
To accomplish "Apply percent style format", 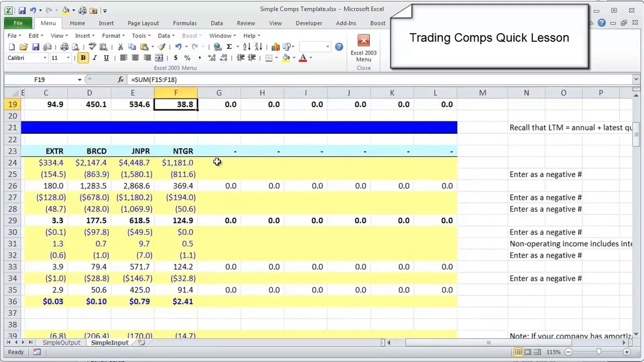I will 187,58.
